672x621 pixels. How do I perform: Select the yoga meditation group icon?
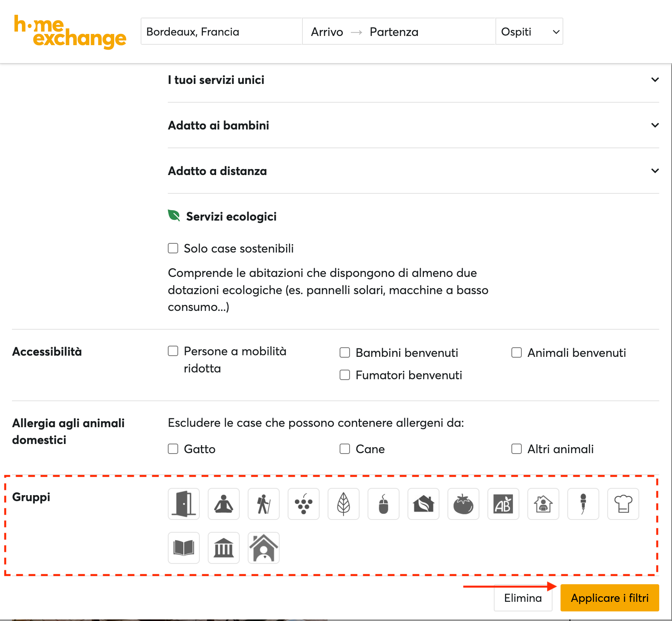(x=223, y=504)
